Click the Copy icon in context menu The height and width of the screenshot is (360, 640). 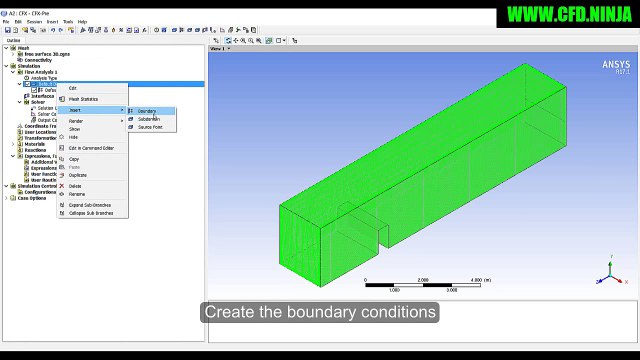point(62,159)
